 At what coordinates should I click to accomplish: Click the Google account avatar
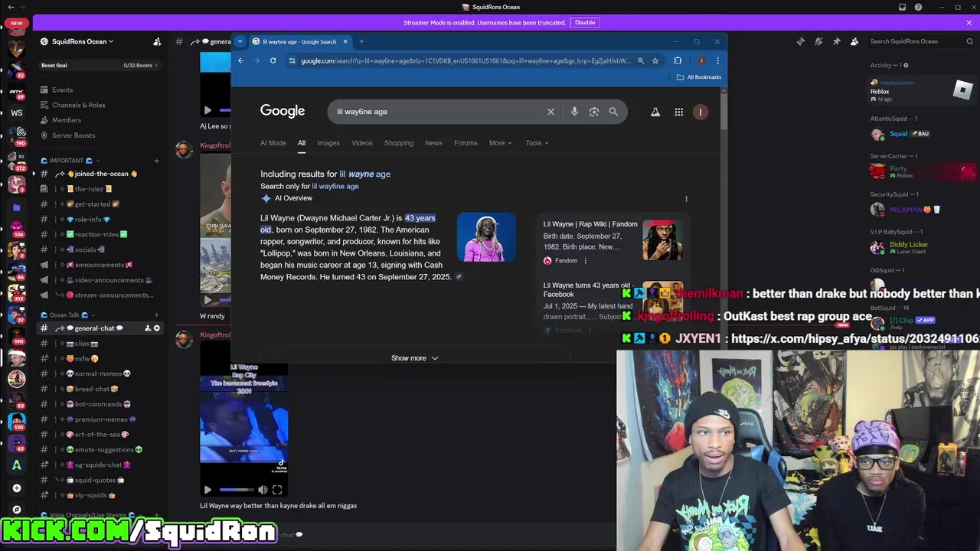coord(701,112)
